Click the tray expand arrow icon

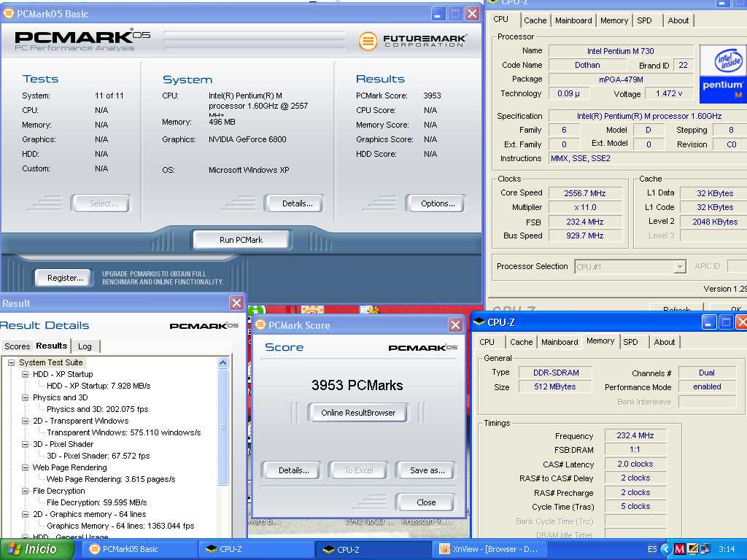coord(667,549)
